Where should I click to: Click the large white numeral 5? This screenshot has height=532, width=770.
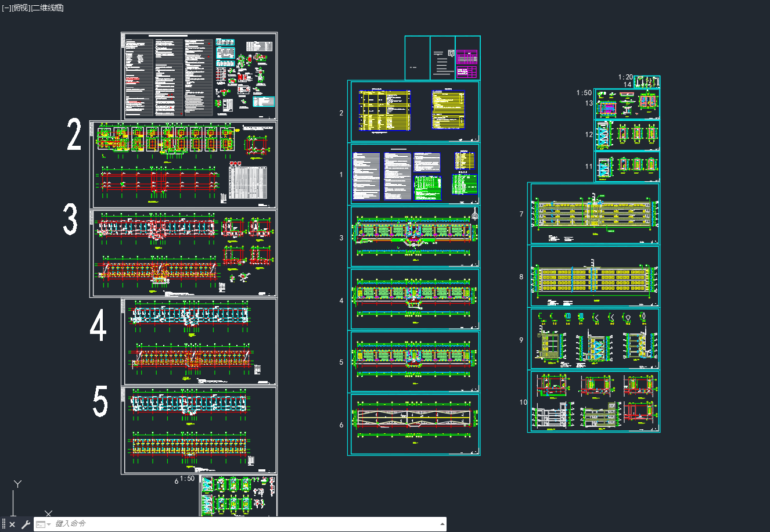click(100, 401)
